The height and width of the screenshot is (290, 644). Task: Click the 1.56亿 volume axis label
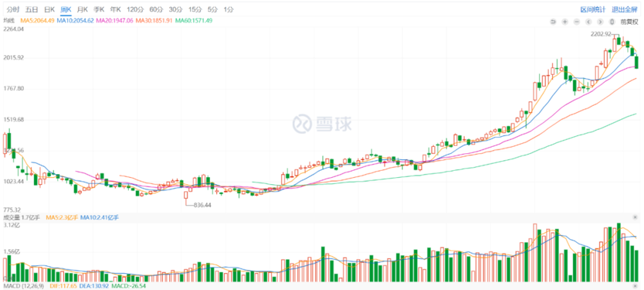(12, 251)
